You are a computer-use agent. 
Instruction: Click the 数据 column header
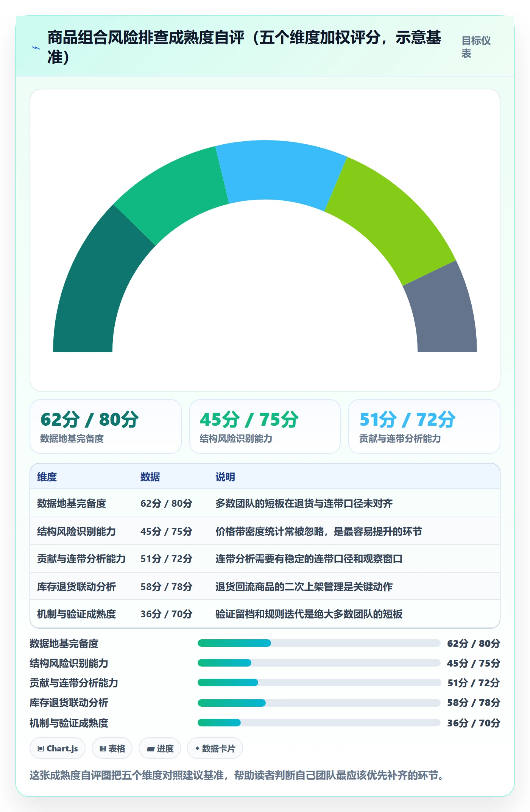(x=150, y=477)
